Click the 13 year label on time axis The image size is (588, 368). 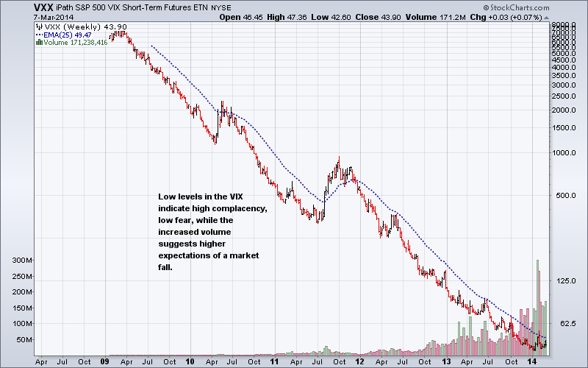[446, 361]
